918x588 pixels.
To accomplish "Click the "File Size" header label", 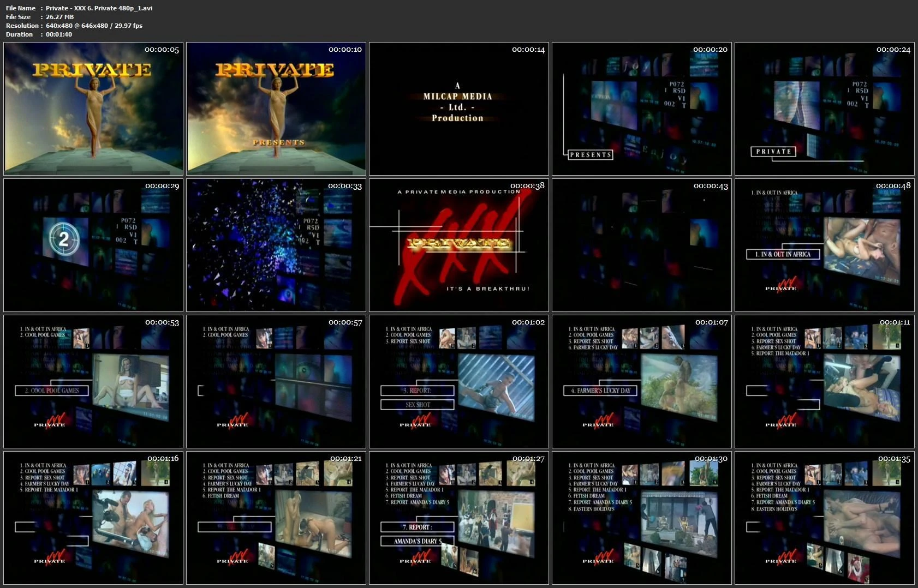I will point(19,17).
